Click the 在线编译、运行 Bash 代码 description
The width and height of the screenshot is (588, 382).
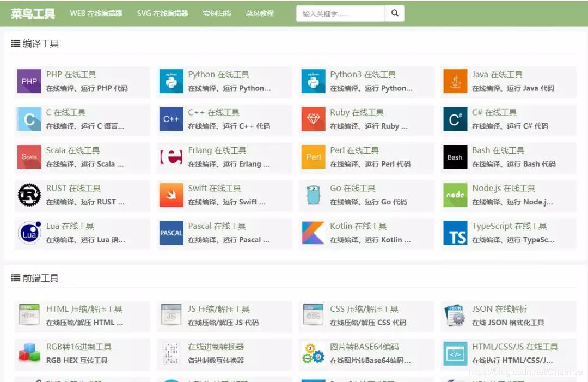click(514, 164)
